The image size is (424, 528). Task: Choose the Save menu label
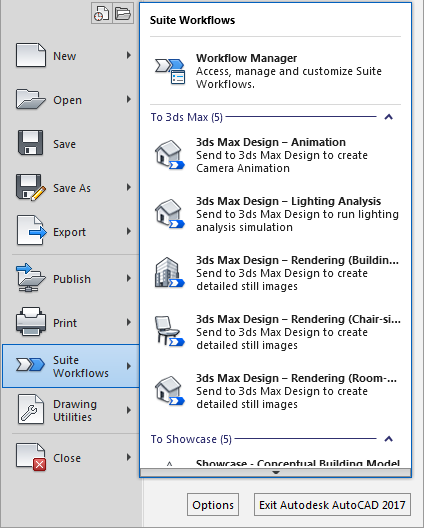click(65, 144)
